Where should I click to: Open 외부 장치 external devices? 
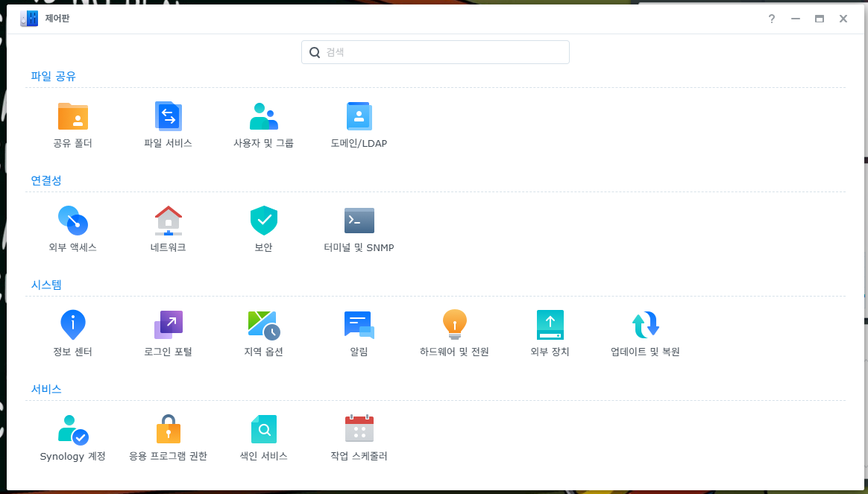(550, 326)
